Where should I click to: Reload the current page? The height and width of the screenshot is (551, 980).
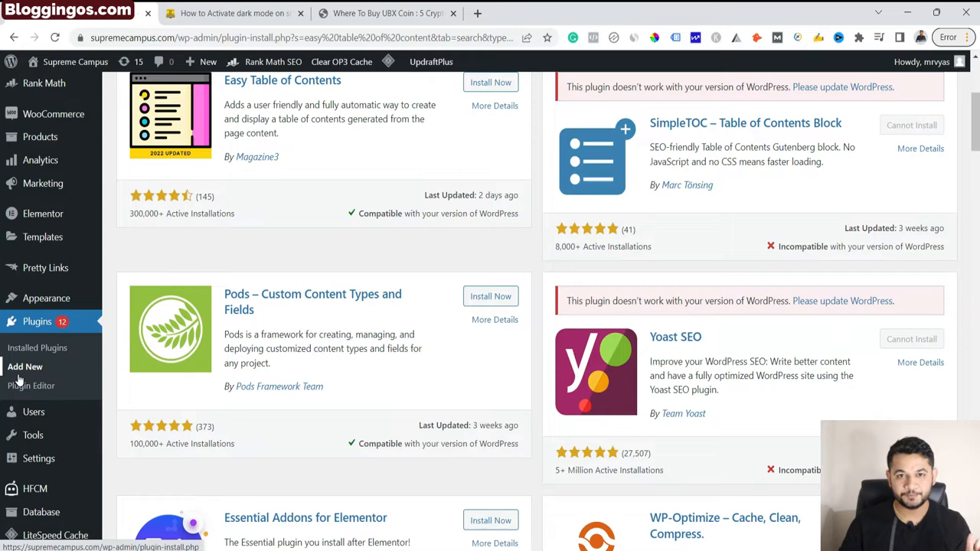point(55,37)
